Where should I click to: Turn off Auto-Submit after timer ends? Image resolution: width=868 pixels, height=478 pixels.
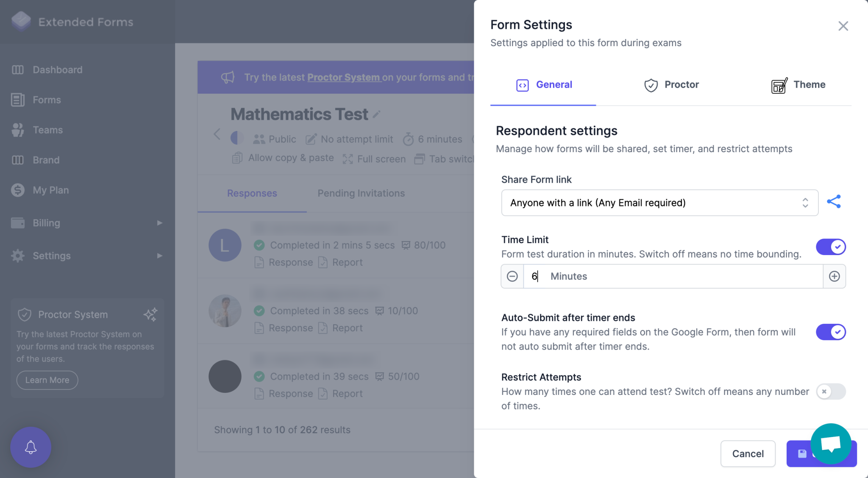(x=830, y=332)
